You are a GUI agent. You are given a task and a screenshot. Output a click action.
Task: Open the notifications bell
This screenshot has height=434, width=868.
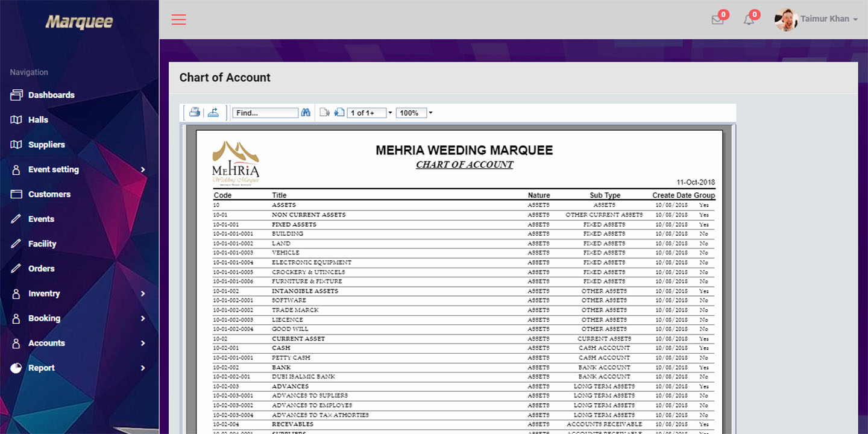click(x=749, y=19)
